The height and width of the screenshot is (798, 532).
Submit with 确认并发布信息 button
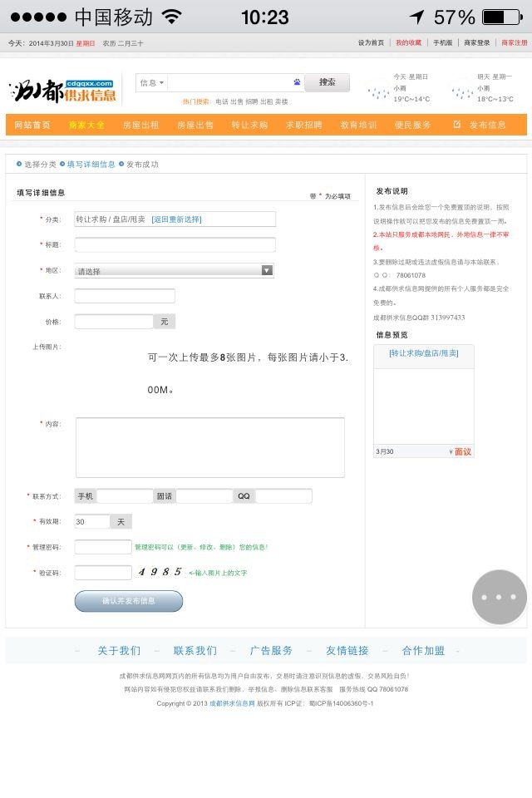pyautogui.click(x=129, y=600)
